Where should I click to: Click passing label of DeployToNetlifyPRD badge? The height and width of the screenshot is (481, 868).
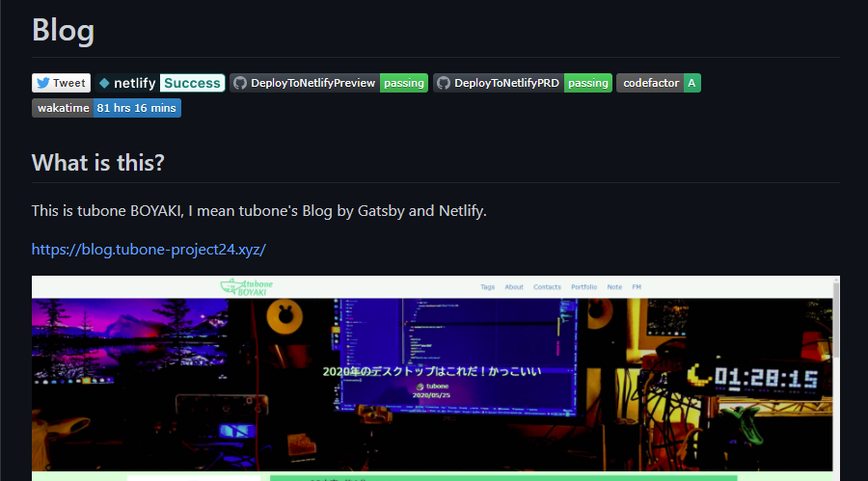point(587,83)
